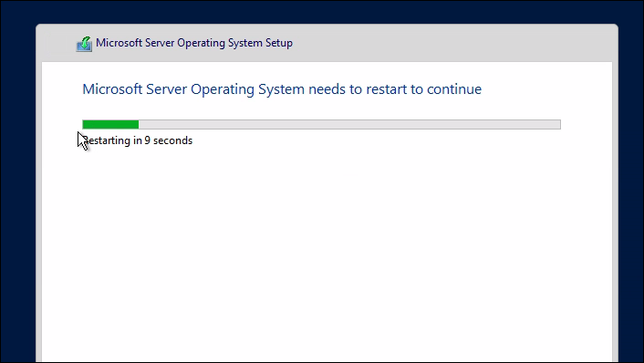The image size is (644, 363).
Task: Click the word "Setup" in the window title
Action: (279, 43)
